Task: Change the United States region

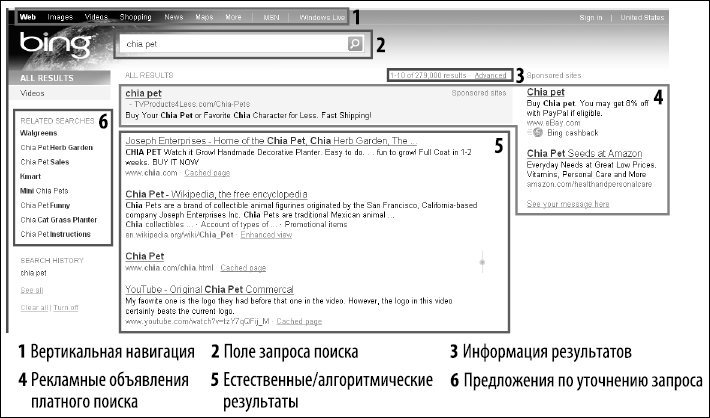Action: pyautogui.click(x=642, y=17)
